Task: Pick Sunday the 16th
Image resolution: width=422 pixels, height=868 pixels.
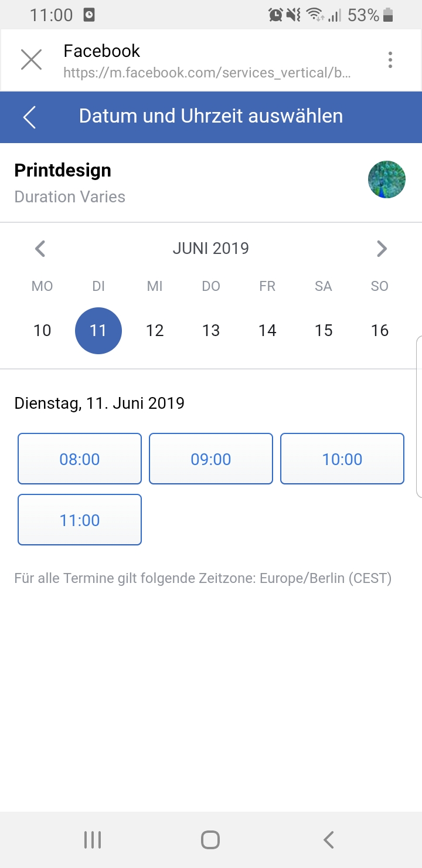Action: pos(380,331)
